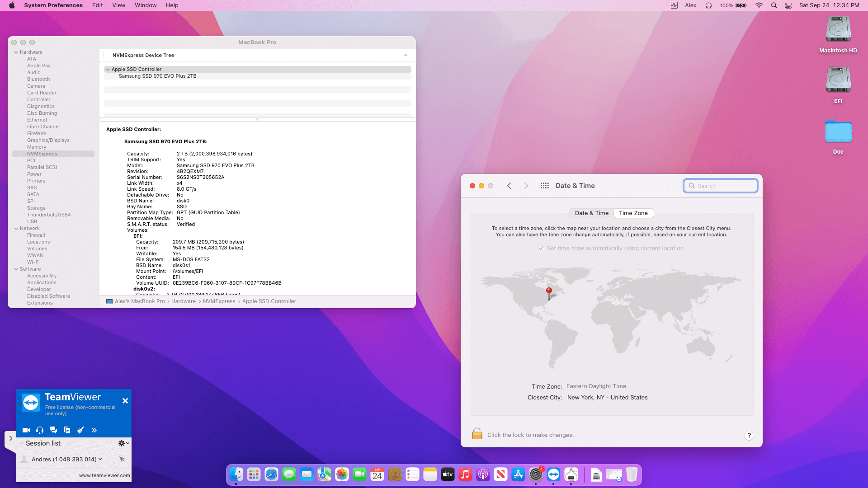Click the help question mark button
The width and height of the screenshot is (868, 488).
(749, 436)
